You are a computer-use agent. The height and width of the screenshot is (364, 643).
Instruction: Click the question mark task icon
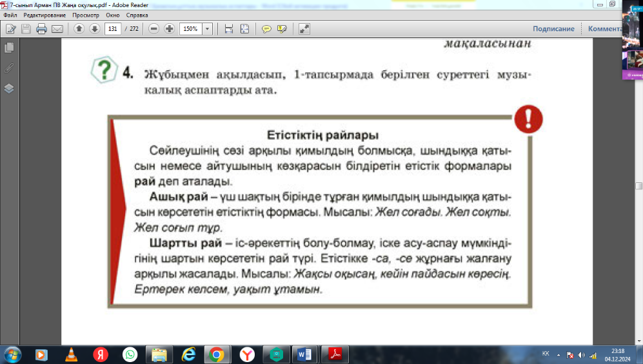click(x=104, y=70)
